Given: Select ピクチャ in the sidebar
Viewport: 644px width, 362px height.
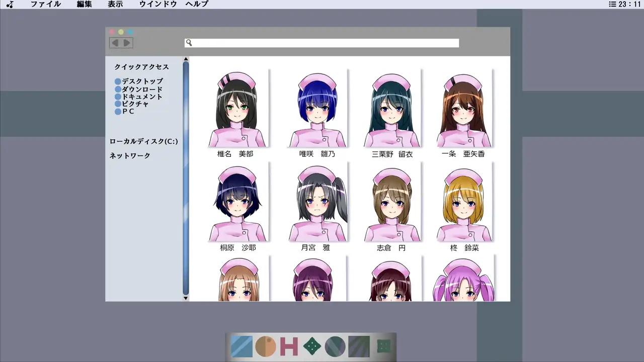Looking at the screenshot, I should click(x=135, y=104).
